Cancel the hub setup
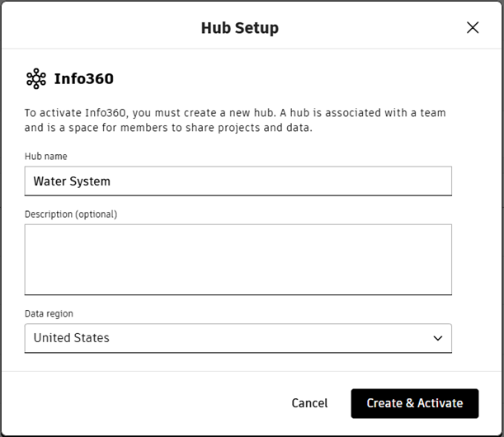The image size is (504, 437). point(309,403)
